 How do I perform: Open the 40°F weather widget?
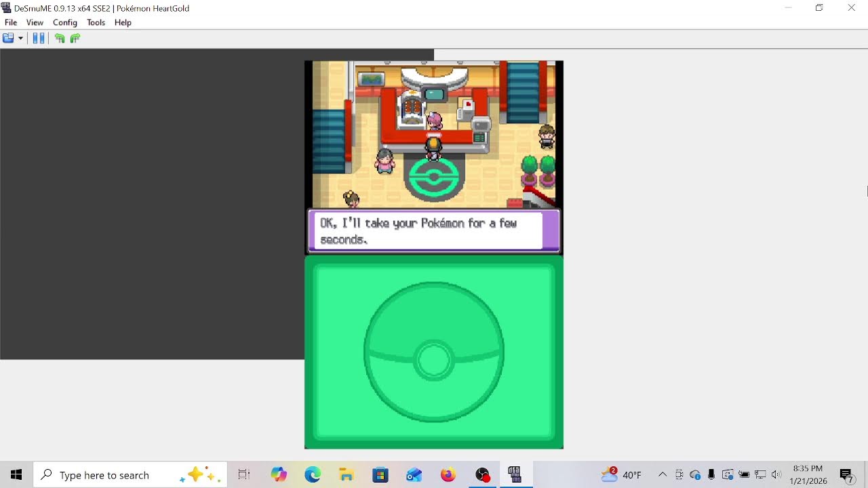(621, 475)
